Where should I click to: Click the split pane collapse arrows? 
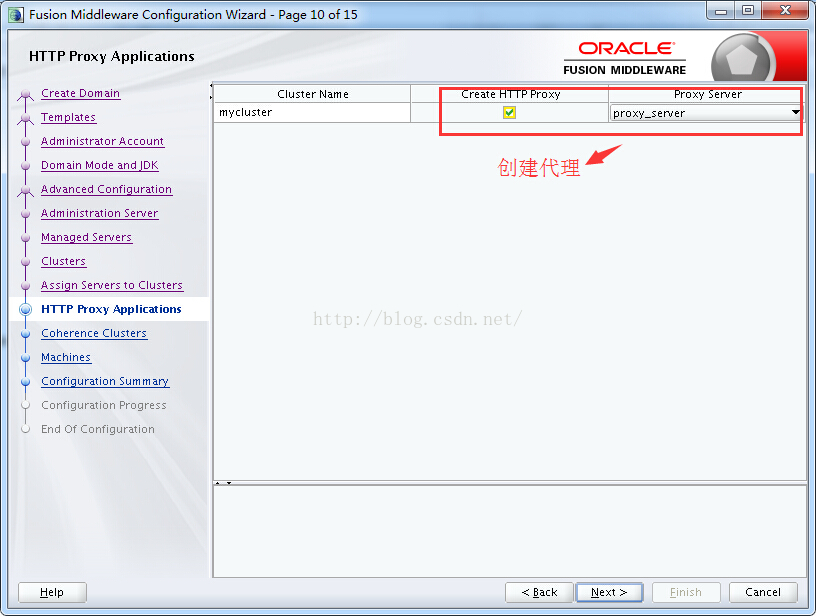pyautogui.click(x=223, y=483)
